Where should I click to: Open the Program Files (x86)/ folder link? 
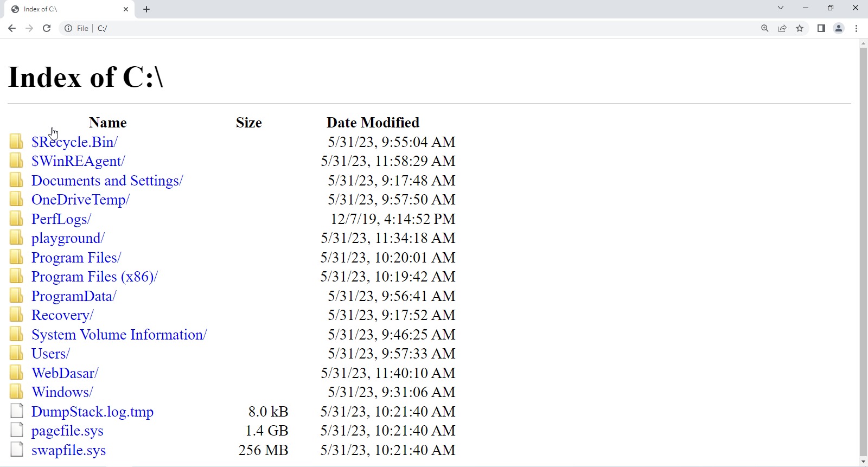click(x=94, y=277)
